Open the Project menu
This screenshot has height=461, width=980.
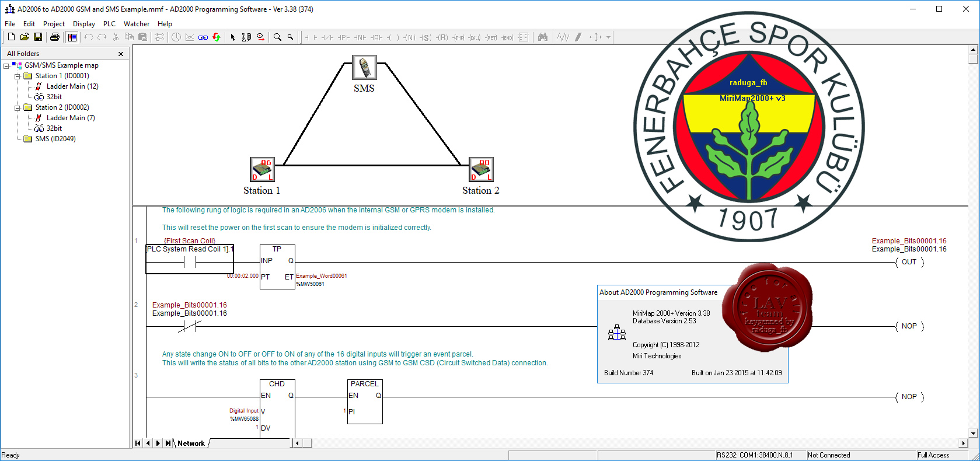pyautogui.click(x=54, y=24)
